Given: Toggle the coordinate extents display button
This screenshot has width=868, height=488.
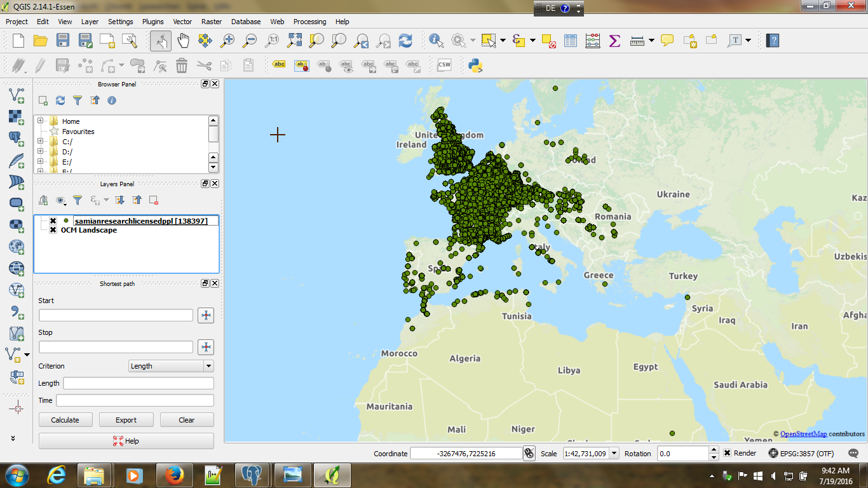Looking at the screenshot, I should [529, 453].
